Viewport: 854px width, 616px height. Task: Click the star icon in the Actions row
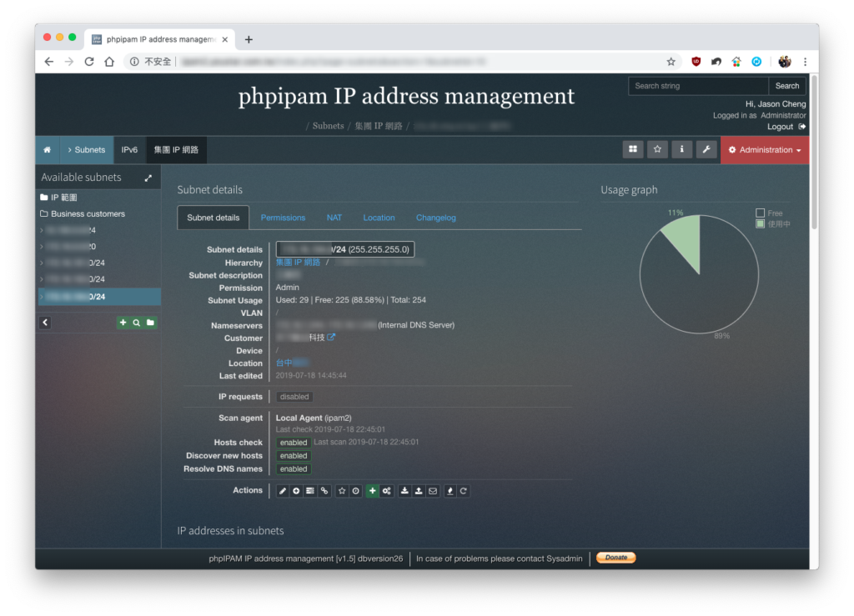(x=342, y=491)
